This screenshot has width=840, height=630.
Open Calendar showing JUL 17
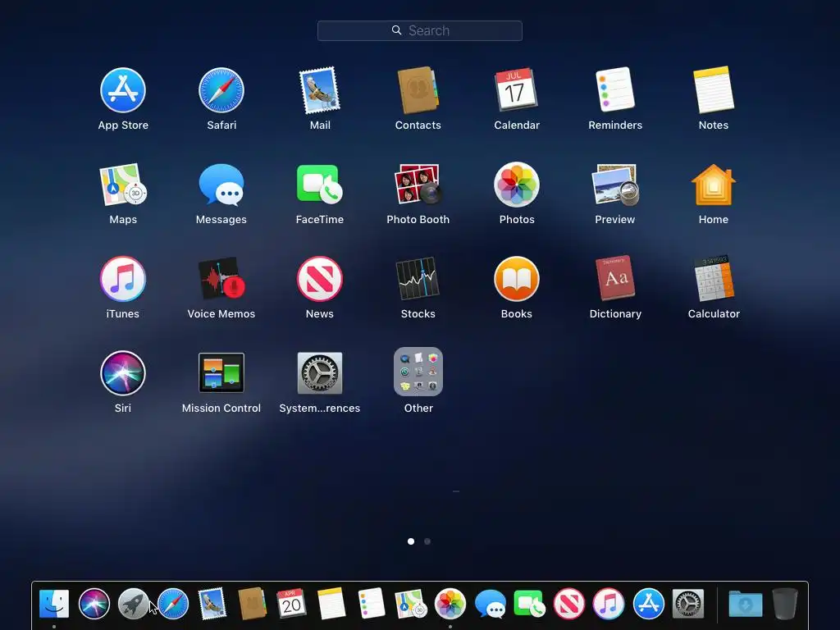[x=516, y=89]
